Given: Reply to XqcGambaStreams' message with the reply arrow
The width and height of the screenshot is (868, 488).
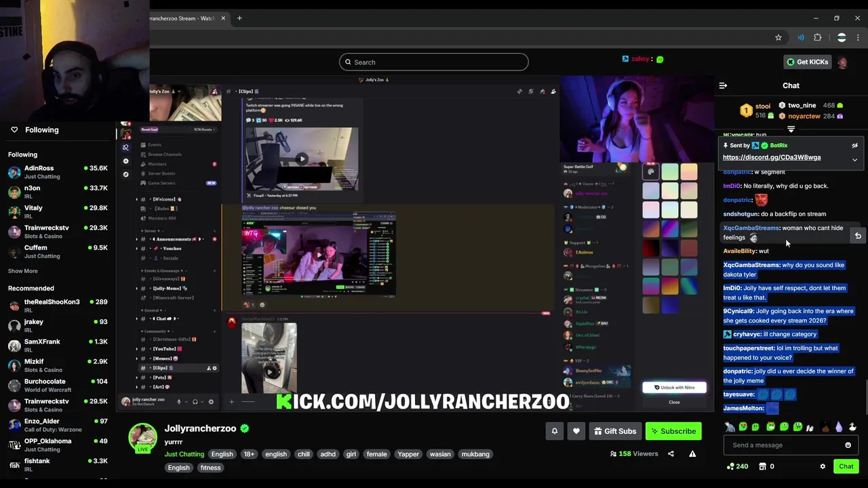Looking at the screenshot, I should (x=858, y=236).
